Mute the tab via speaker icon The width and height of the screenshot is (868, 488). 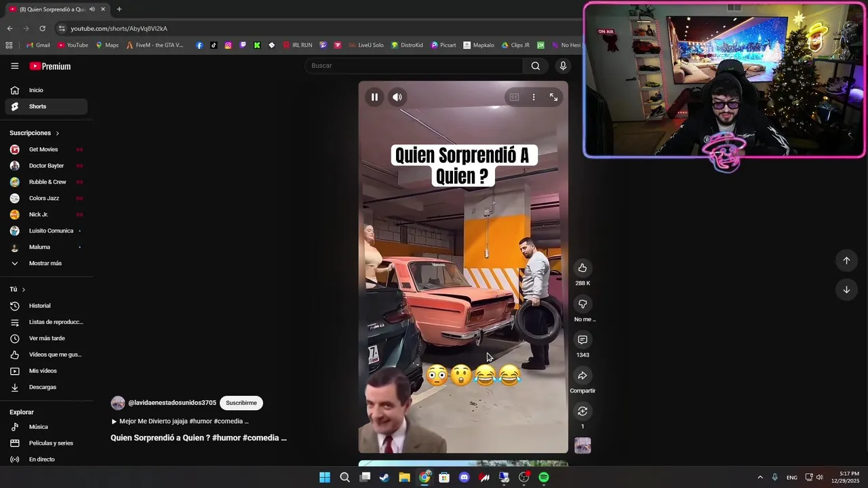click(x=92, y=9)
